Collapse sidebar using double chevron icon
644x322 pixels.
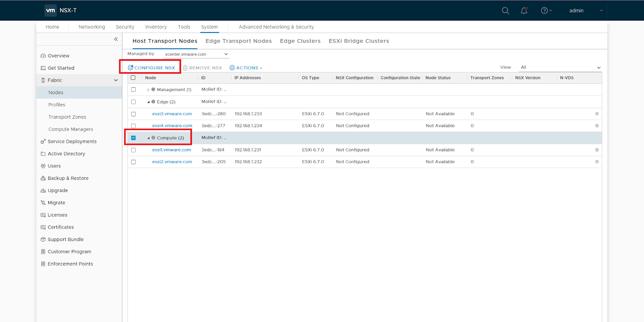pos(116,39)
